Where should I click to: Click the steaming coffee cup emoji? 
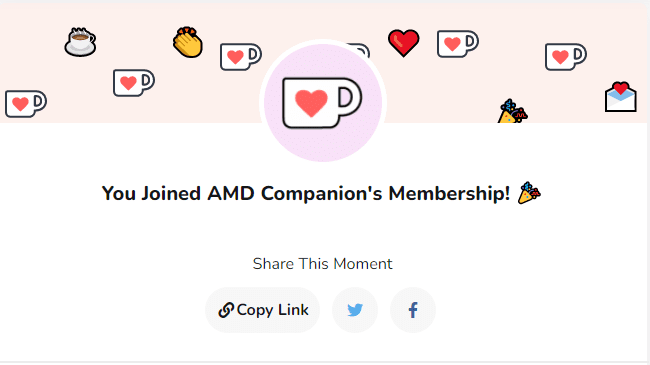click(x=80, y=42)
